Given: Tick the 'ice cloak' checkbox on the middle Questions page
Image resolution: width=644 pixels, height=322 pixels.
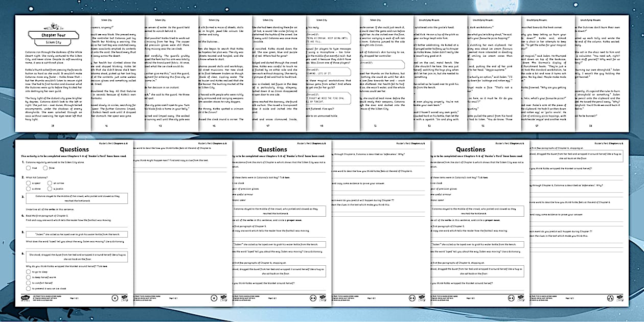Looking at the screenshot, I should [x=232, y=183].
